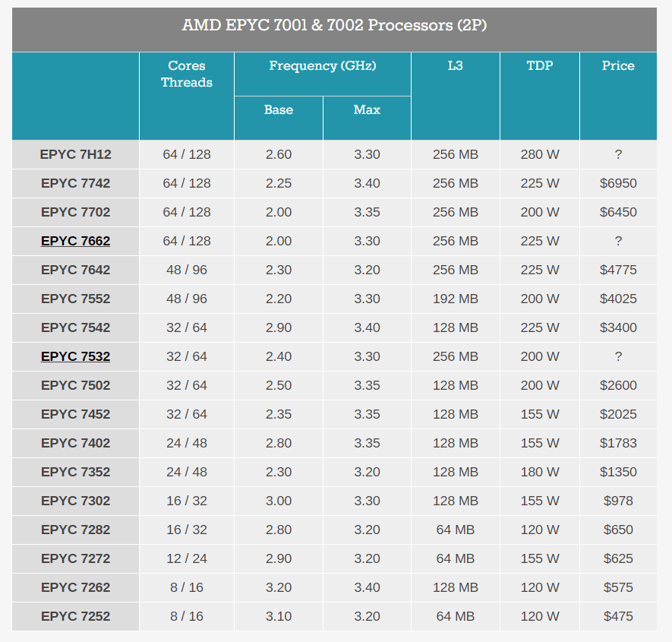Click the L3 column header
The image size is (672, 642).
455,65
